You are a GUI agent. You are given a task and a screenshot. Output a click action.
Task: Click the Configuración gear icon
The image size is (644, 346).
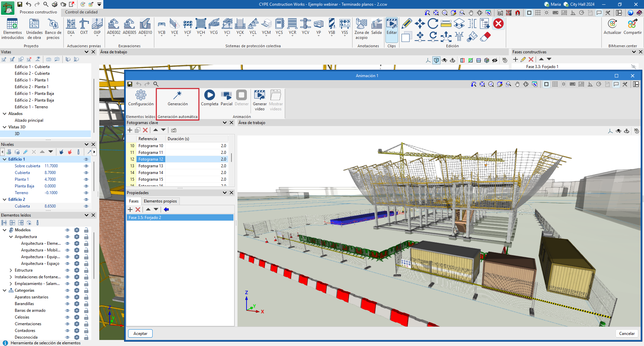pos(141,96)
